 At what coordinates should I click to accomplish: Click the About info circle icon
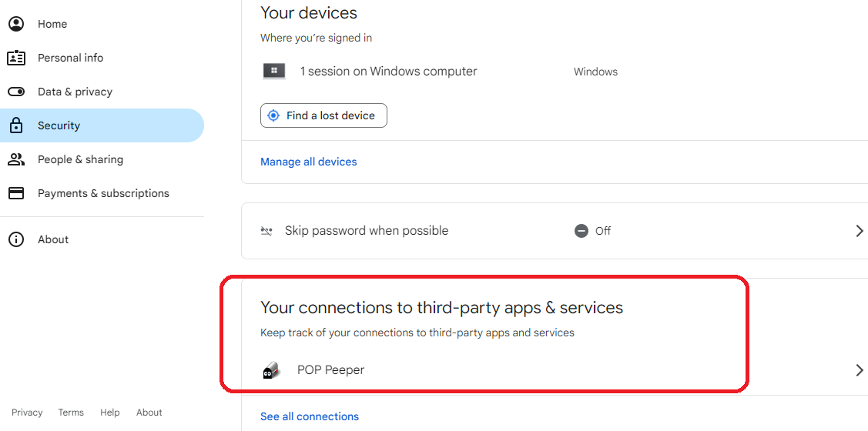[x=17, y=239]
